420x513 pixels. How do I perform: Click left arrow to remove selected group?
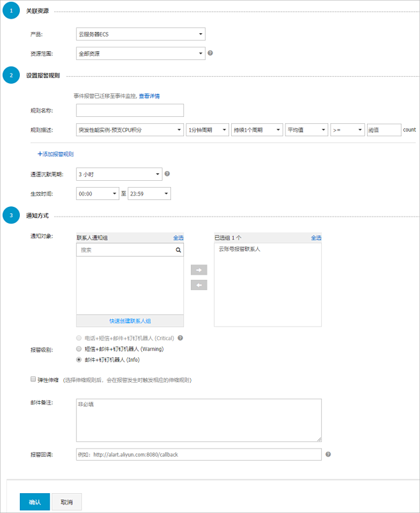coord(199,285)
